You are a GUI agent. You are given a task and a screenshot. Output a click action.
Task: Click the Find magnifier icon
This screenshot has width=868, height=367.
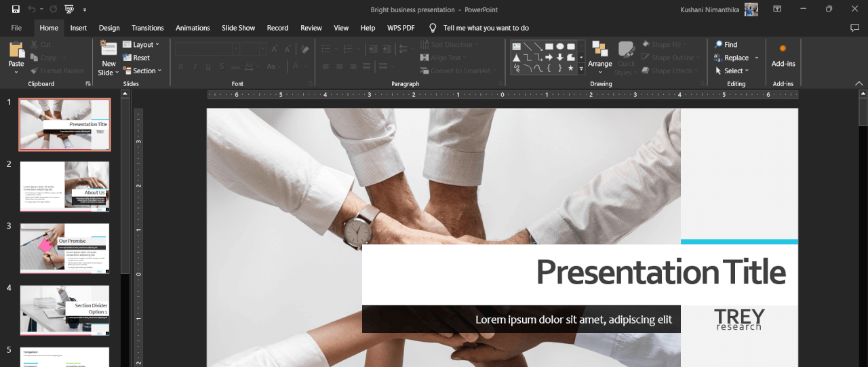pos(719,45)
